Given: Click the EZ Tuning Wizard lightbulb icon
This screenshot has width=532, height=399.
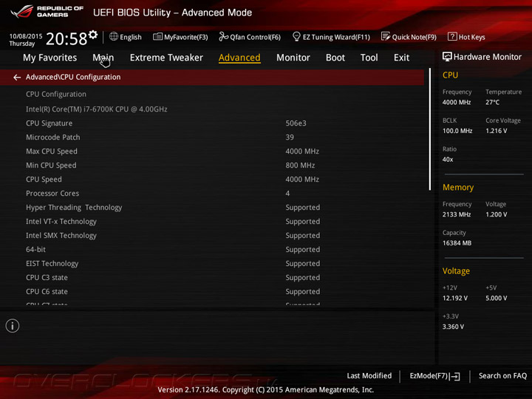Looking at the screenshot, I should point(296,36).
